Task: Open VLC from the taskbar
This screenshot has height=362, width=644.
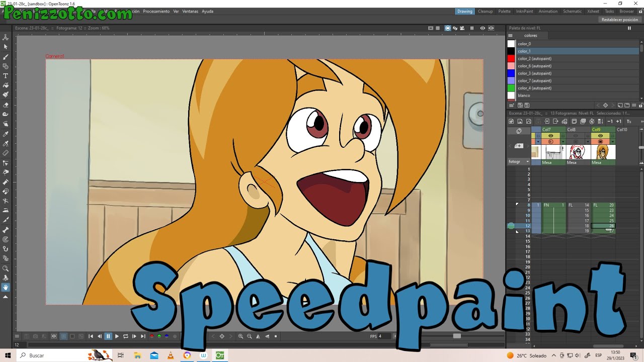Action: (x=171, y=355)
